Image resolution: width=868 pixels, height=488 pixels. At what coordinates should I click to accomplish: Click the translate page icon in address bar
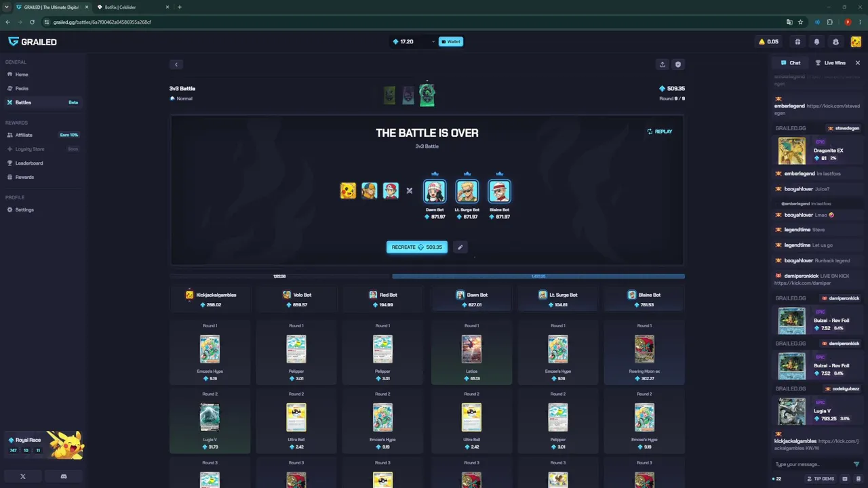tap(789, 22)
